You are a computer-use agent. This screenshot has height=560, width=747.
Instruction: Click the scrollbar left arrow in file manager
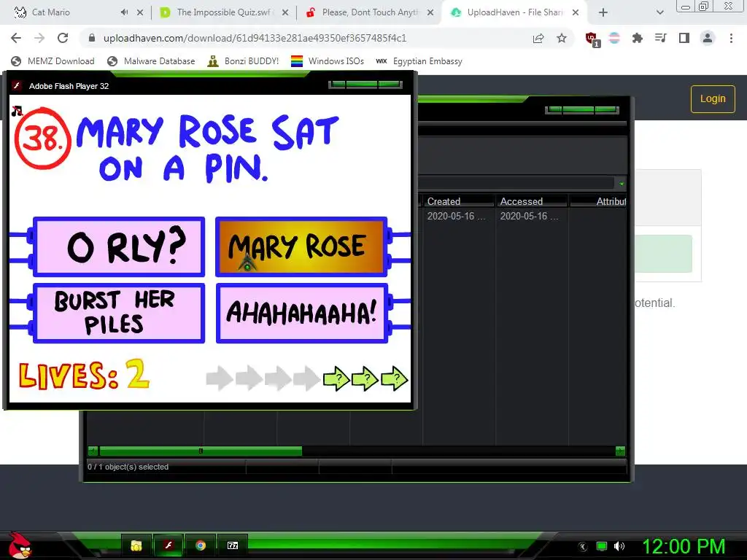[x=93, y=451]
